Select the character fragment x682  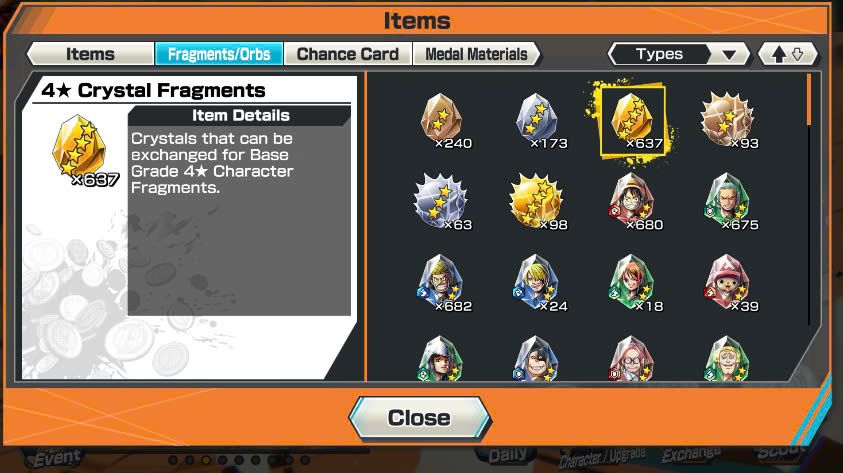click(441, 283)
